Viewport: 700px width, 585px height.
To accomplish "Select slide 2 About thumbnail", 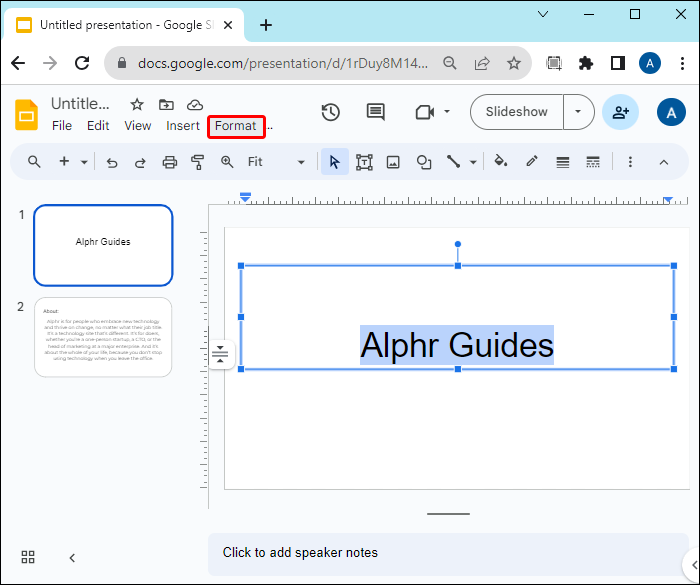I will pyautogui.click(x=103, y=337).
